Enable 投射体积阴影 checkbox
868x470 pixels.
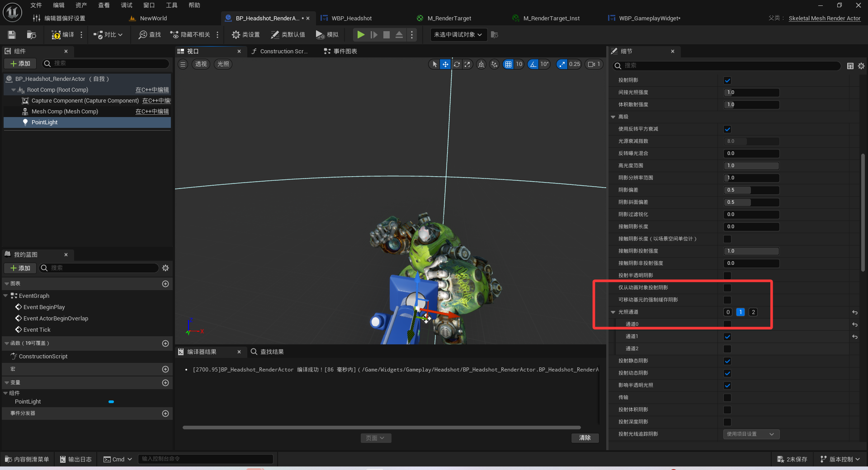tap(727, 410)
